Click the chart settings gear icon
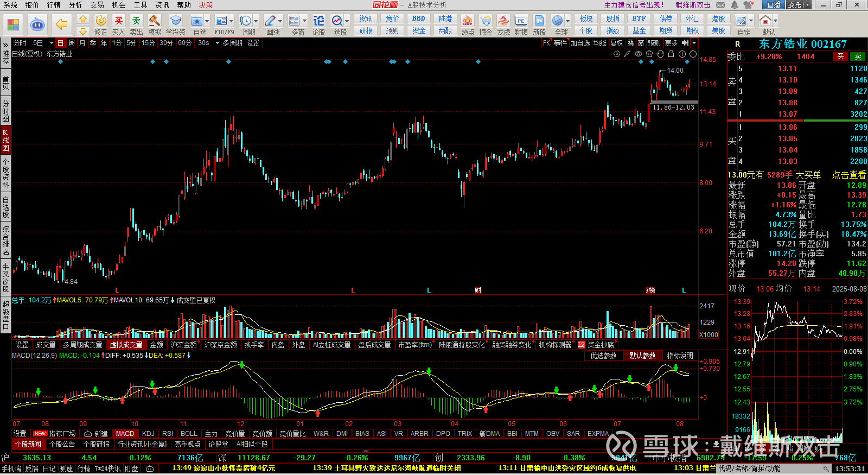 pos(617,54)
